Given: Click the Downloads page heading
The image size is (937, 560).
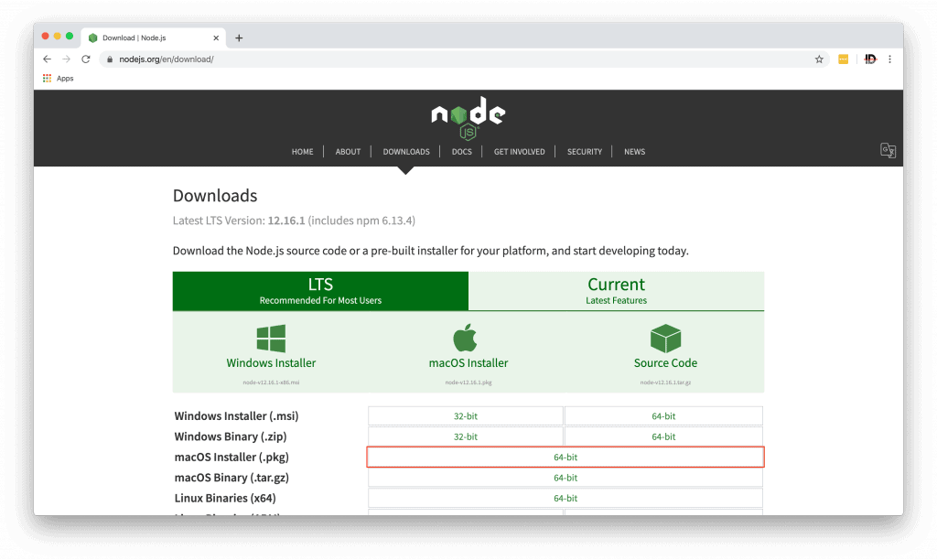Looking at the screenshot, I should coord(215,196).
